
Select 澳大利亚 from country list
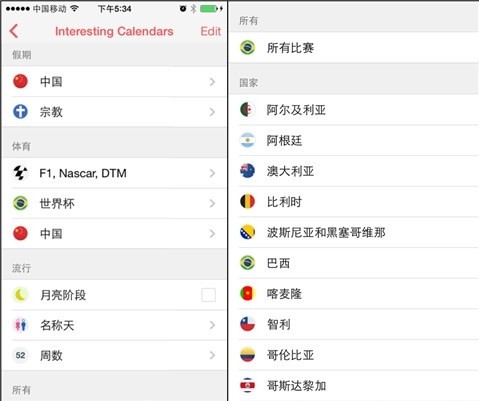(x=354, y=171)
